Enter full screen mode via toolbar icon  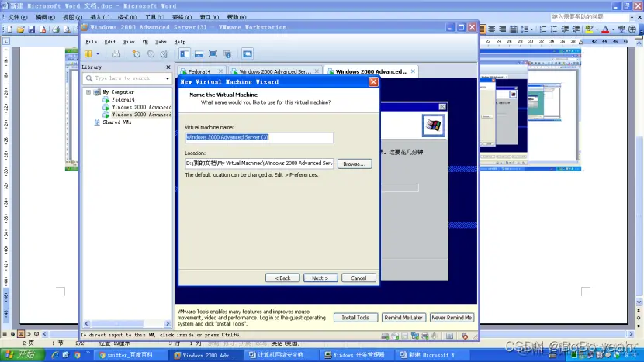coord(213,53)
